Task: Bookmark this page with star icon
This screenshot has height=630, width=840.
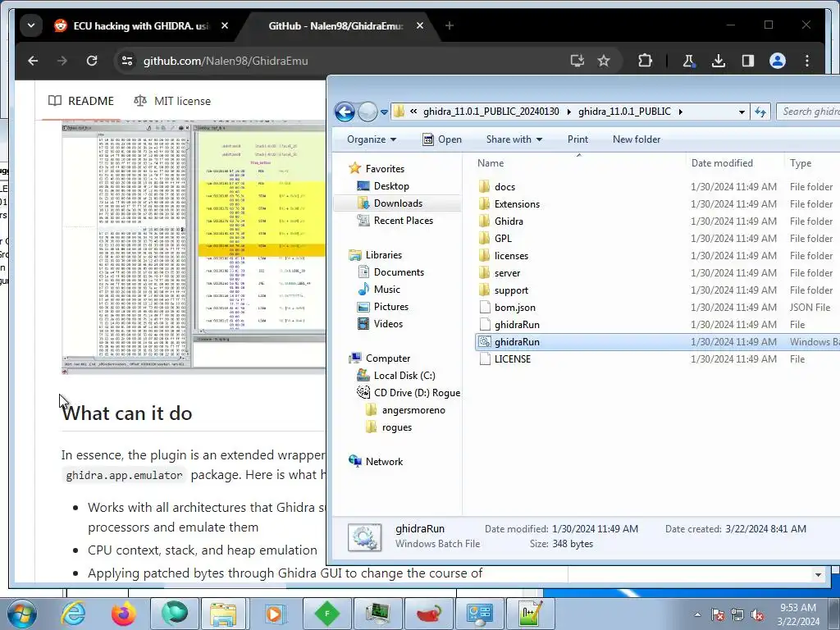Action: pyautogui.click(x=604, y=61)
